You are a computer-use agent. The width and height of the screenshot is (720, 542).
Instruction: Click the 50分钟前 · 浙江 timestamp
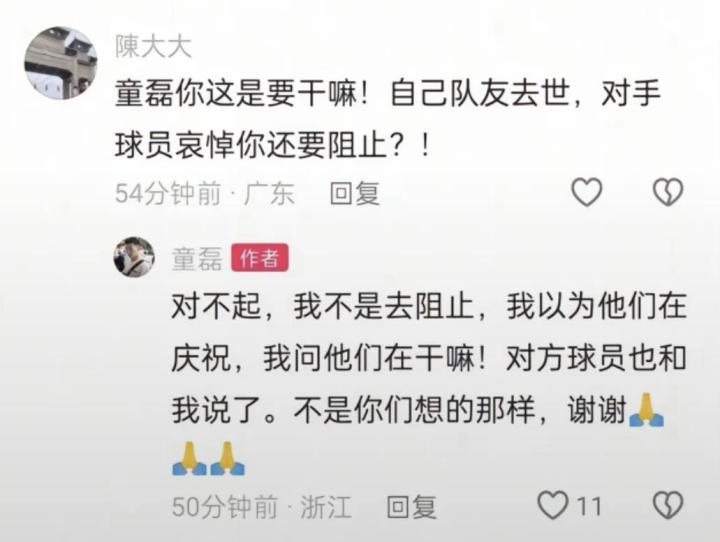click(261, 507)
